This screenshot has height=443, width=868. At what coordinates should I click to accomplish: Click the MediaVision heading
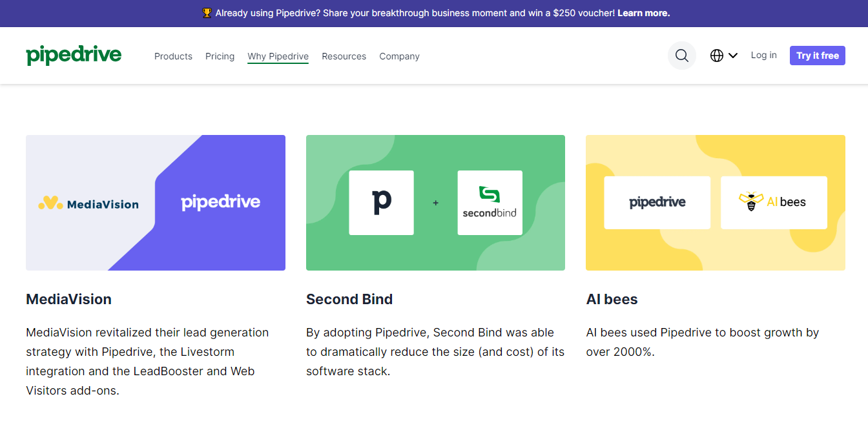tap(68, 299)
